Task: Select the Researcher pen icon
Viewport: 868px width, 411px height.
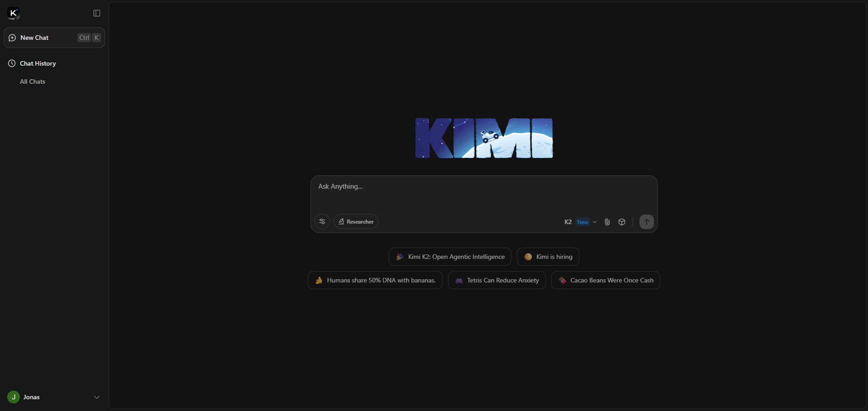Action: [x=342, y=222]
